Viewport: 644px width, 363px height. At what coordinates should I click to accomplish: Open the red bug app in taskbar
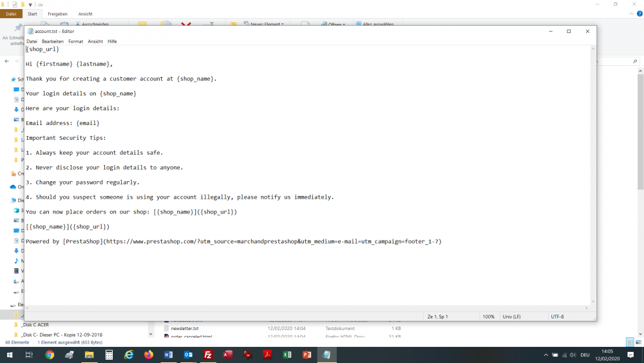point(248,355)
